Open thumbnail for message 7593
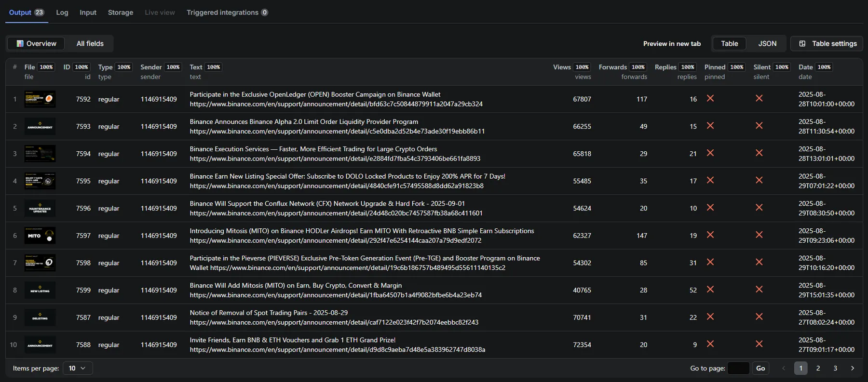Viewport: 868px width, 382px height. 40,126
